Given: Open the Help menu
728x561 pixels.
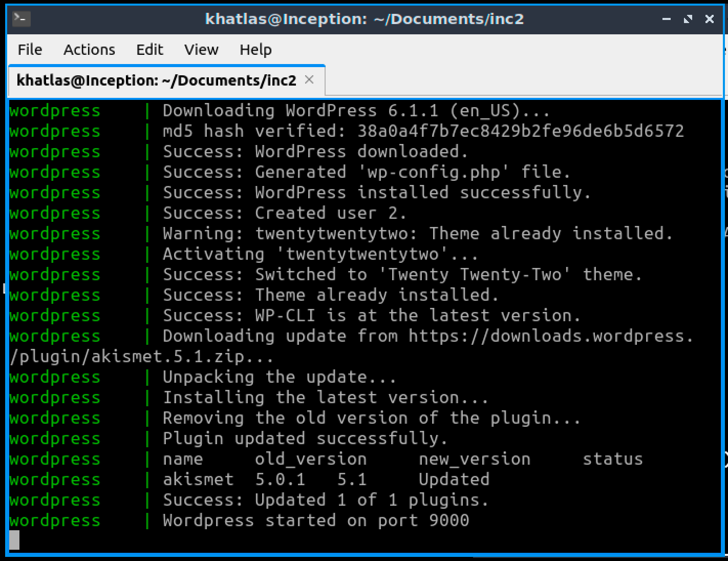Looking at the screenshot, I should 255,50.
